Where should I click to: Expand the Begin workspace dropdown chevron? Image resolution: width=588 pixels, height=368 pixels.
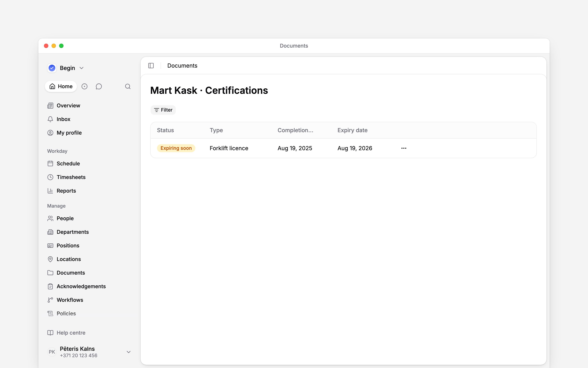pyautogui.click(x=82, y=68)
